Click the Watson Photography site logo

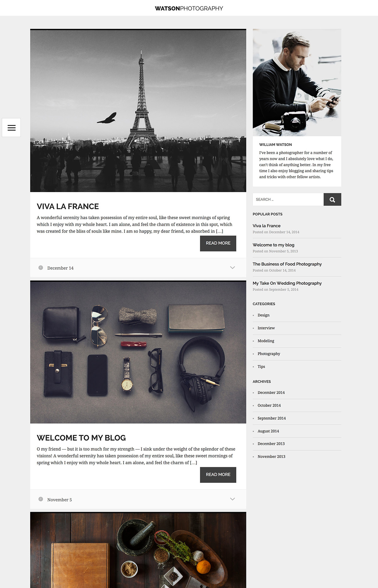pos(189,9)
